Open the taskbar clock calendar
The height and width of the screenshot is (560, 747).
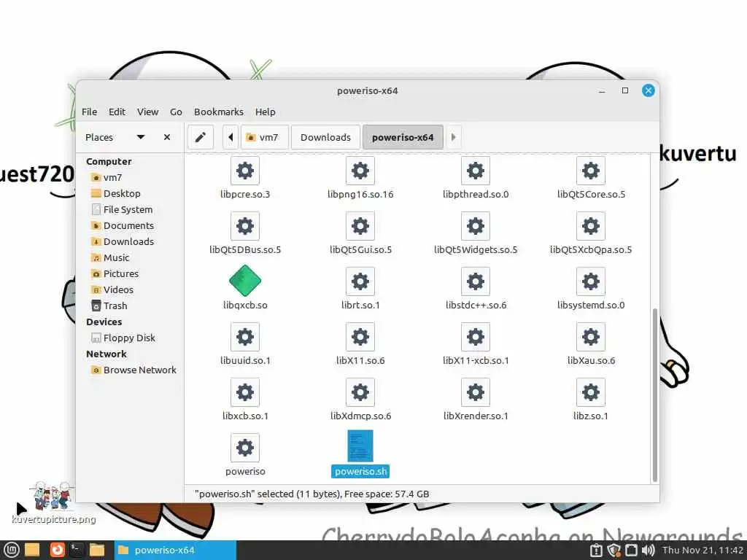pos(703,551)
